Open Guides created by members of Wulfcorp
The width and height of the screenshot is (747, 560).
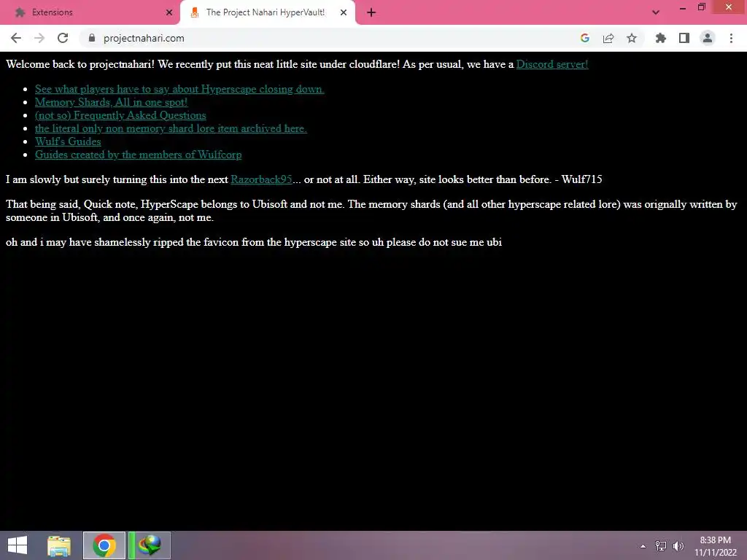[x=138, y=155]
